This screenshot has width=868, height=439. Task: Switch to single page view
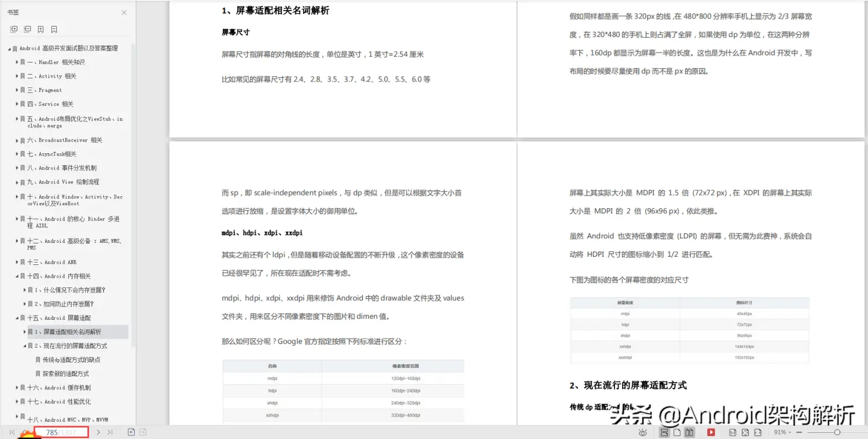pos(677,432)
